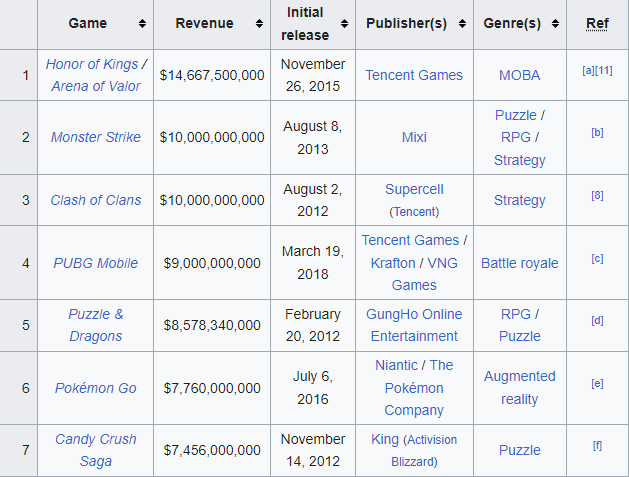Viewport: 629px width, 477px height.
Task: Open footnote [d] reference
Action: click(x=597, y=321)
